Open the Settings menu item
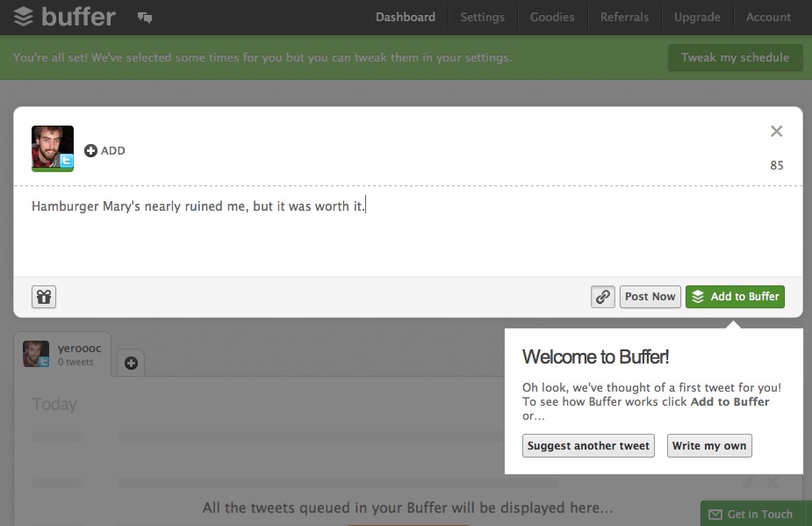This screenshot has height=526, width=812. (x=483, y=17)
